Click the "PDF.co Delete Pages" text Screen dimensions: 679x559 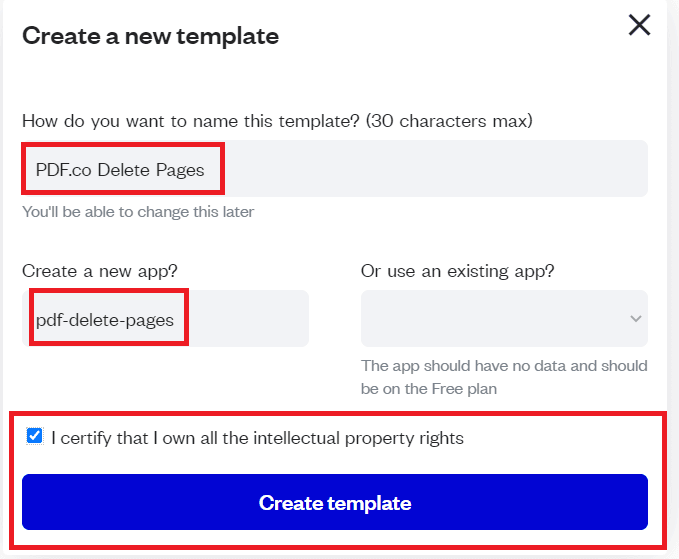[x=120, y=169]
